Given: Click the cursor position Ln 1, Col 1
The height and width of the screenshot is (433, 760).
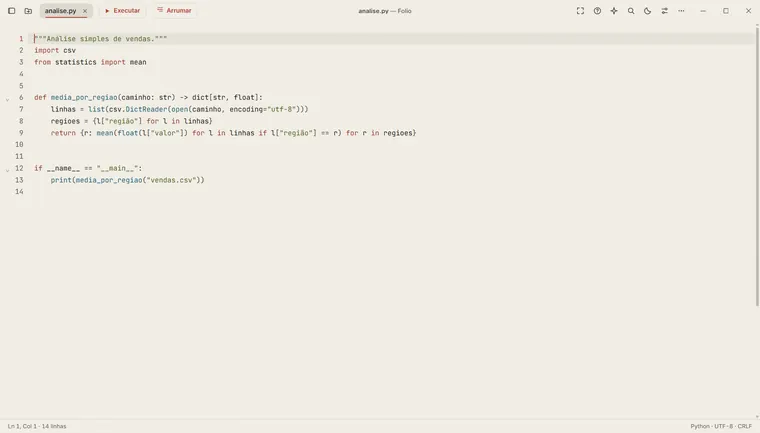Looking at the screenshot, I should (22, 426).
